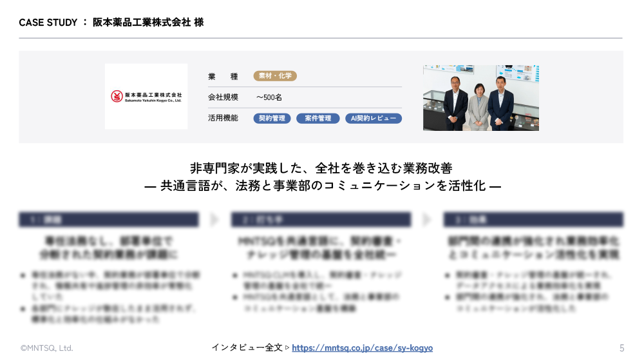Click the Sakamoto Yakuhin Kogyo company logo
644x363 pixels.
(146, 96)
